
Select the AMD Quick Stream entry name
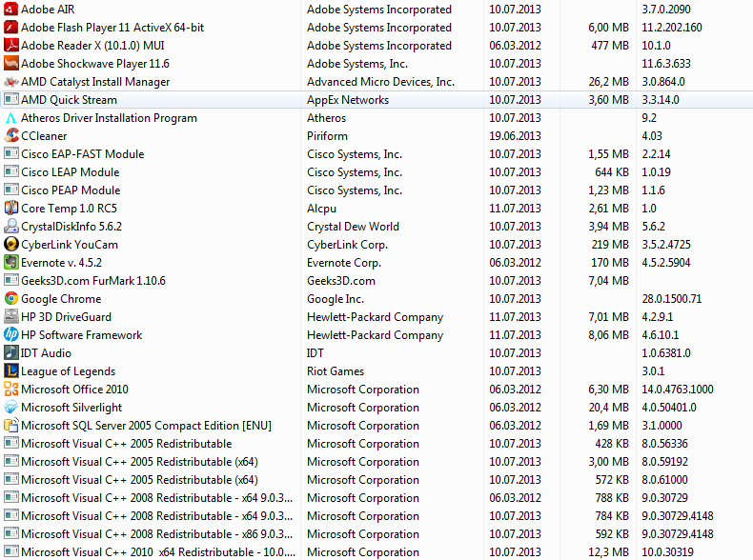70,100
